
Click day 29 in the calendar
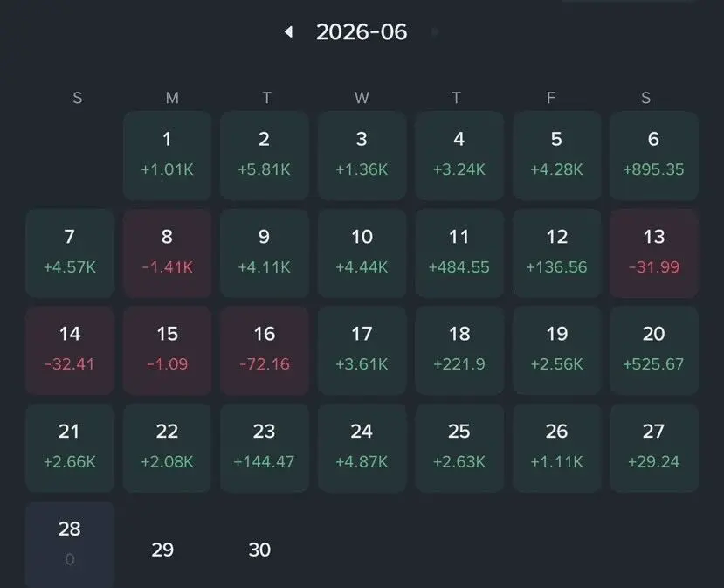pos(162,550)
